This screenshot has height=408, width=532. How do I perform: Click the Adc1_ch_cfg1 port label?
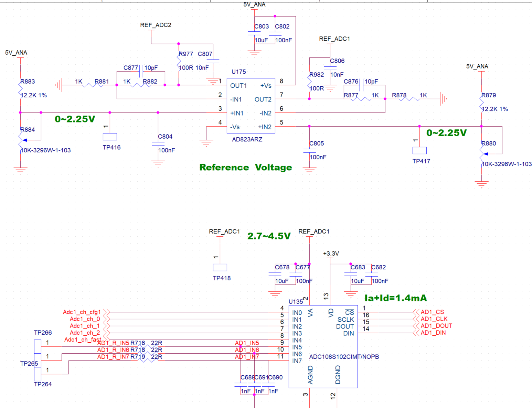82,312
